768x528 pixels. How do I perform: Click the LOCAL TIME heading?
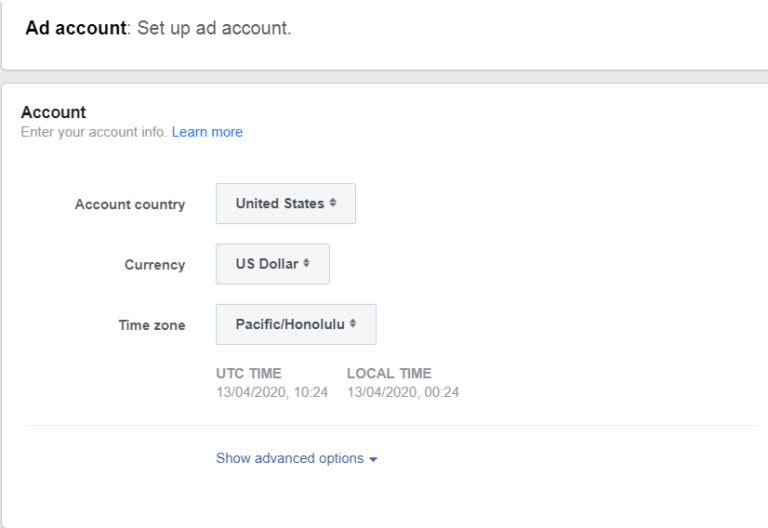[389, 373]
